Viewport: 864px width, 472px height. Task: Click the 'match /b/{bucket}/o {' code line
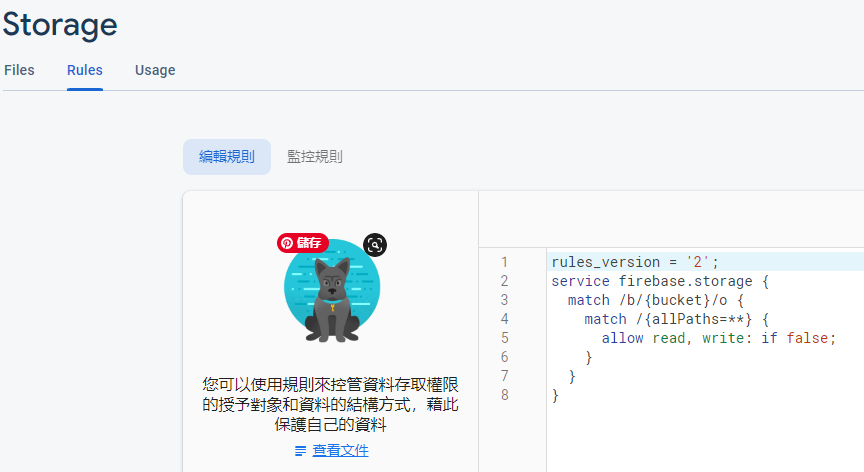(656, 300)
